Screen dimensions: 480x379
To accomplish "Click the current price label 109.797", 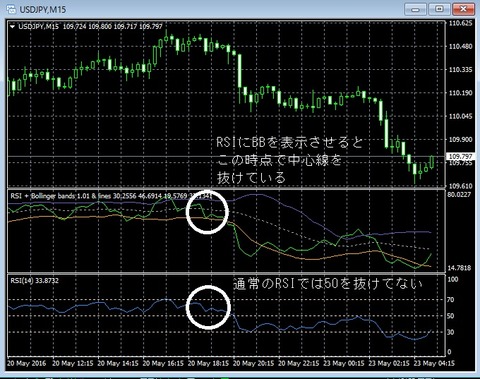I will (x=461, y=156).
